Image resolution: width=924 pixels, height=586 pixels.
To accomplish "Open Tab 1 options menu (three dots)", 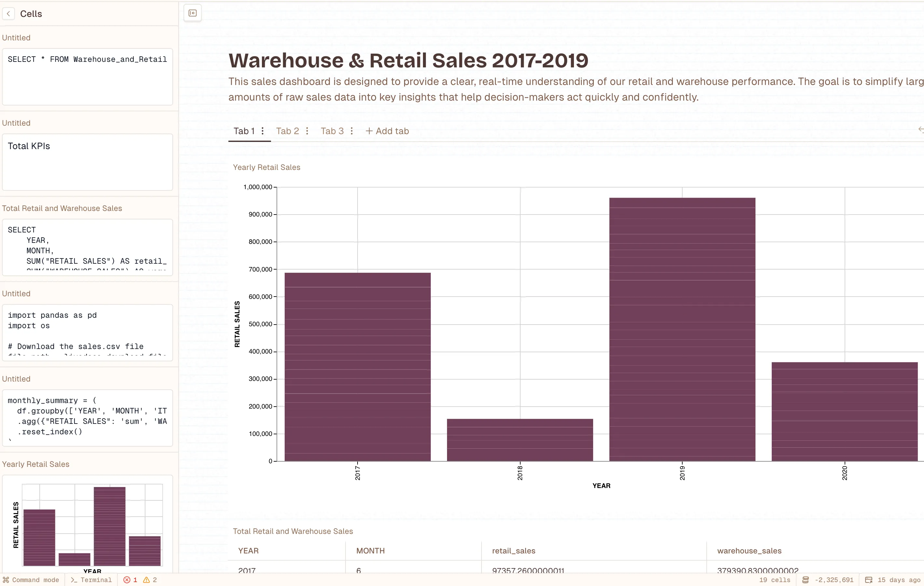I will click(263, 131).
